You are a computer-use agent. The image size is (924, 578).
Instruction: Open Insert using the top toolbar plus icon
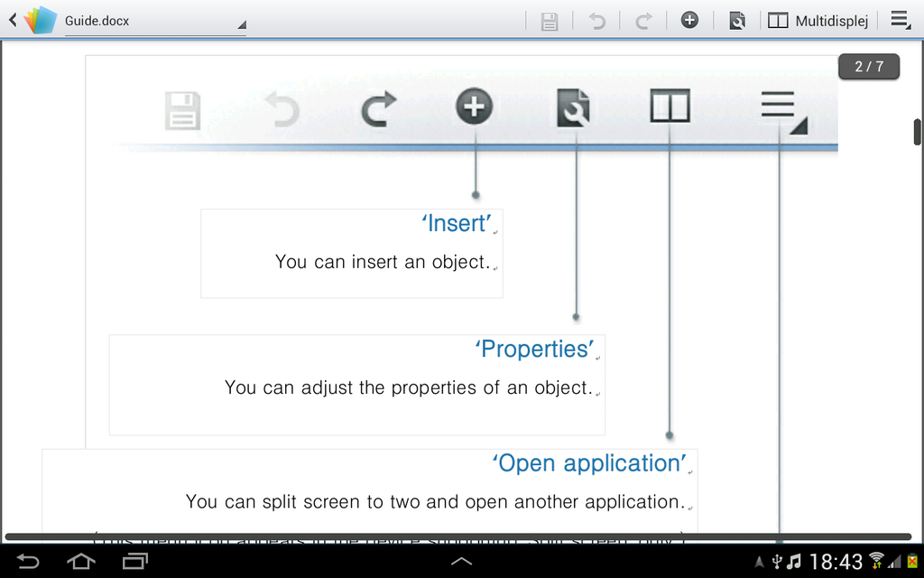[x=689, y=20]
